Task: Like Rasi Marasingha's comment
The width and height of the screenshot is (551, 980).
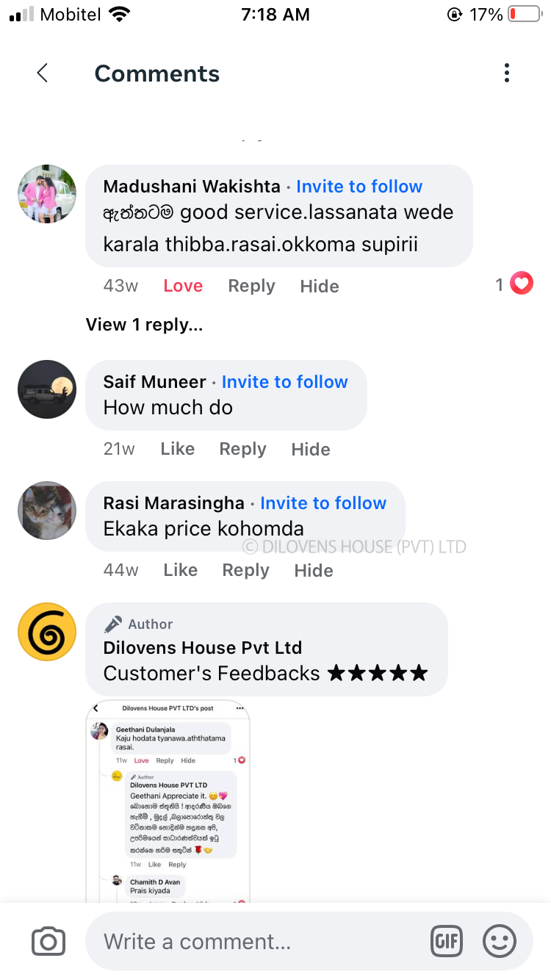Action: [x=181, y=570]
